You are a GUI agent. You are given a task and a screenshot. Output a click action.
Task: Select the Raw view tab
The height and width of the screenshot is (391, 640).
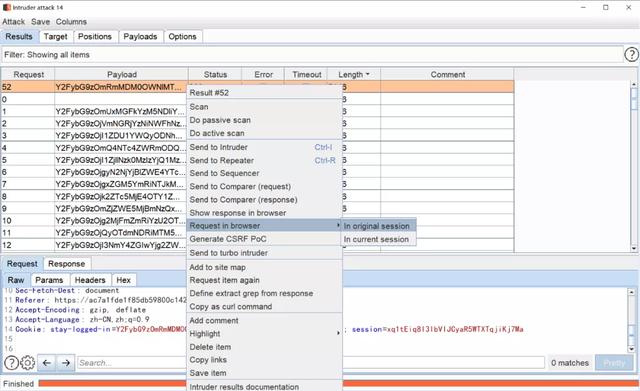click(x=16, y=280)
